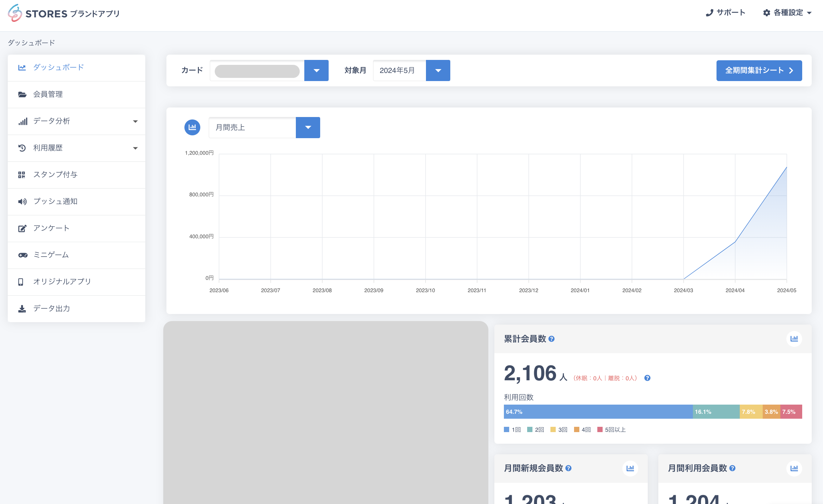This screenshot has height=504, width=823.
Task: Click the 64.7% blue usage bar segment
Action: pyautogui.click(x=598, y=412)
